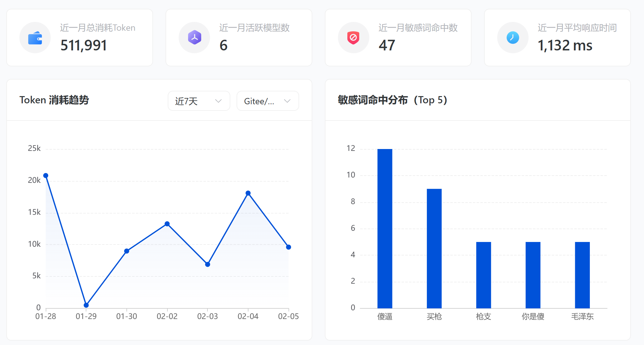Image resolution: width=644 pixels, height=345 pixels.
Task: Click the 1,132 ms response time value
Action: click(x=565, y=46)
